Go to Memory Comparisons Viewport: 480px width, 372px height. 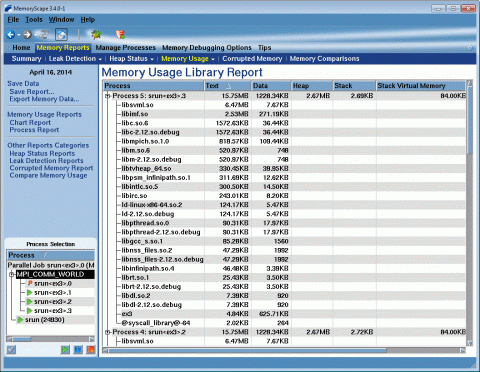click(x=324, y=59)
